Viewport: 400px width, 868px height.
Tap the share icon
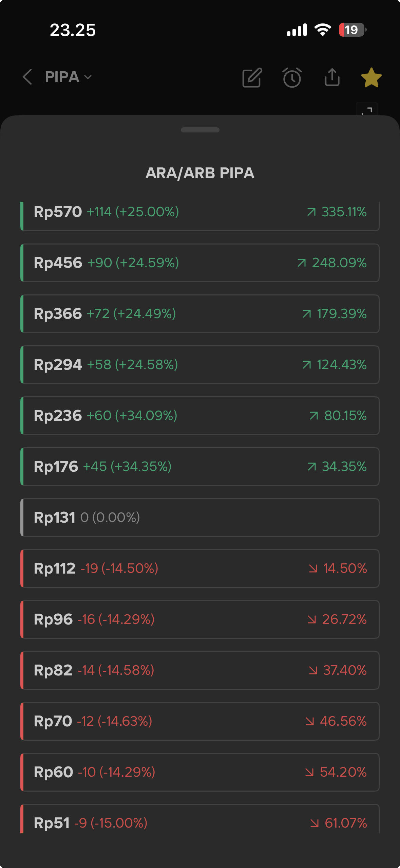click(332, 77)
